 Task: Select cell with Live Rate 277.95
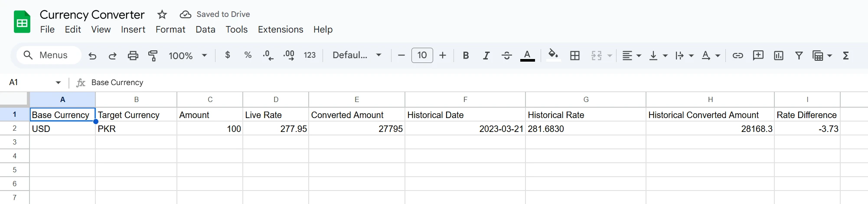pos(276,128)
